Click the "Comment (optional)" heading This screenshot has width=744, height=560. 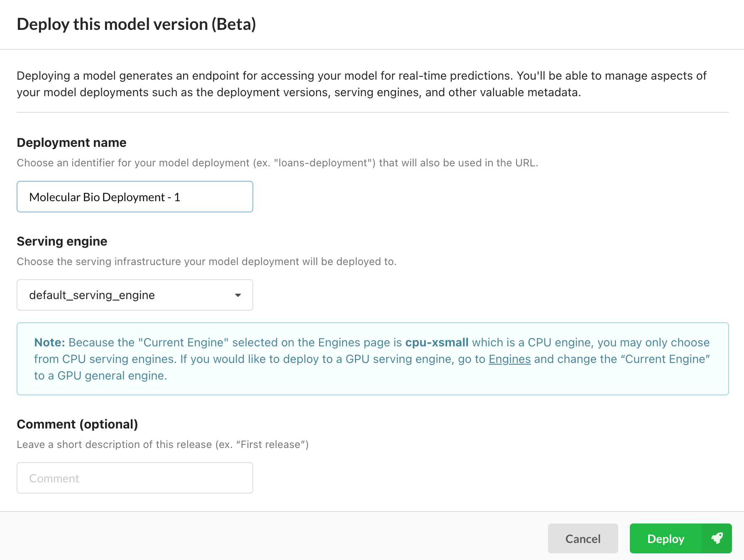tap(77, 424)
